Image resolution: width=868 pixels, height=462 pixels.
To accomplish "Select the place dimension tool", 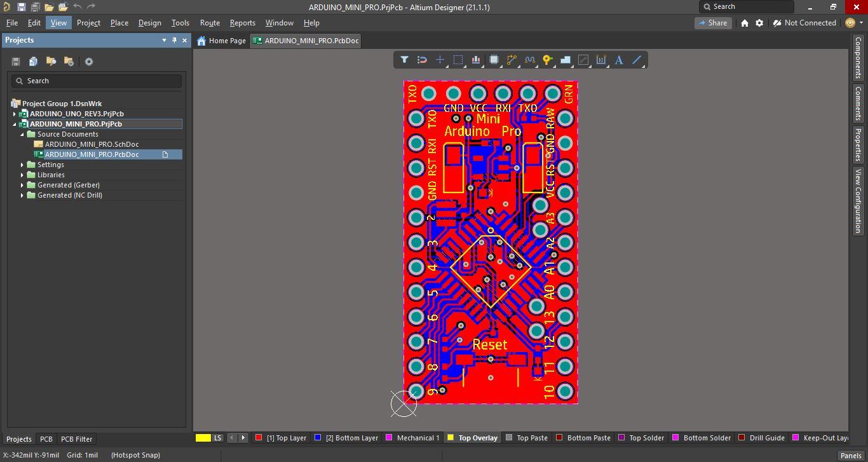I will (x=601, y=60).
